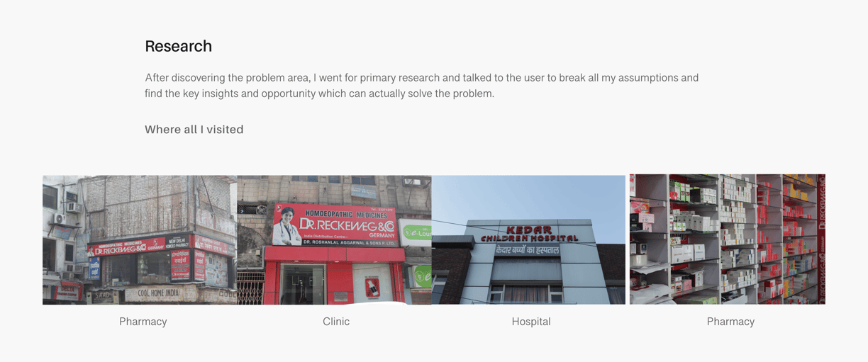Open the street-corner pharmacy building photo
The width and height of the screenshot is (868, 362).
140,240
